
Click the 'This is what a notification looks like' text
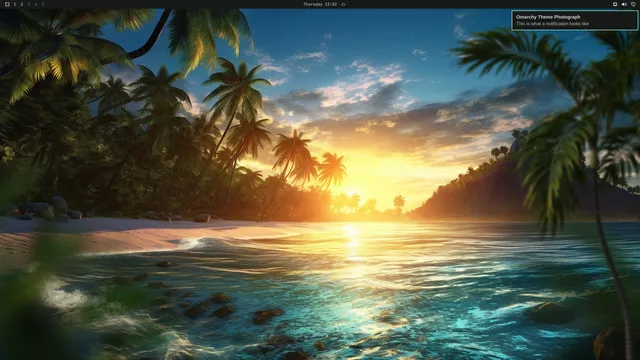[x=552, y=24]
